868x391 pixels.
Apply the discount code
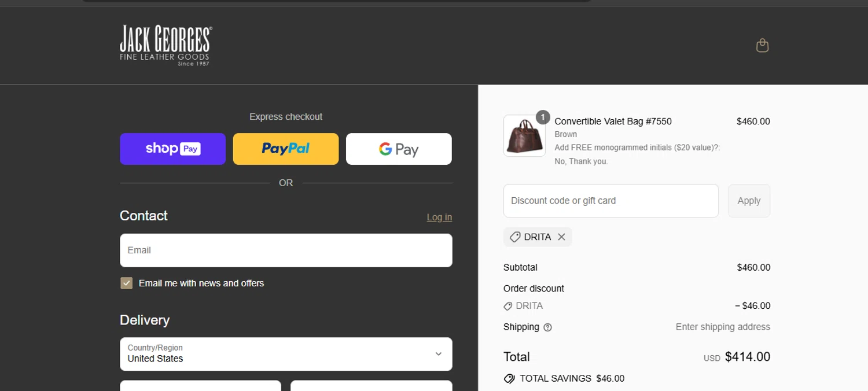(749, 201)
